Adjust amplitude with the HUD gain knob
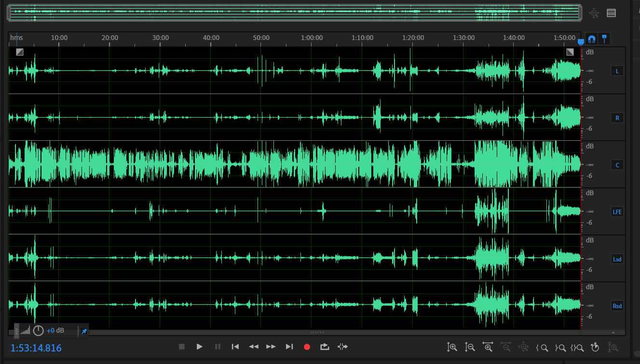Image resolution: width=640 pixels, height=364 pixels. 38,331
